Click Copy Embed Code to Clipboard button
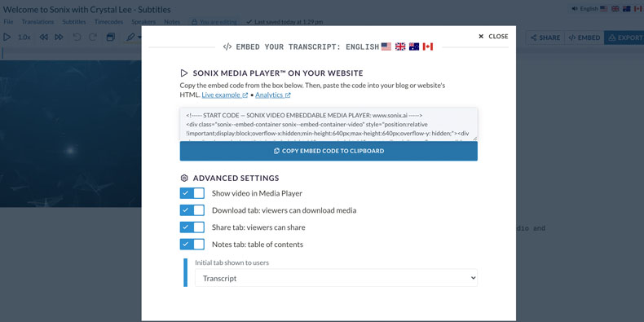Screen dimensions: 644x322 coord(329,151)
